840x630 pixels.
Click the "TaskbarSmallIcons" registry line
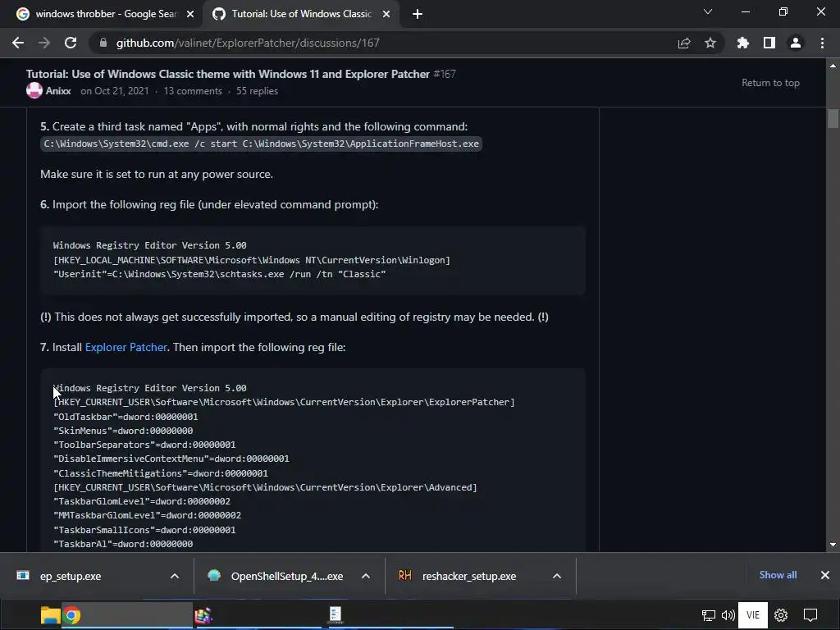pos(144,530)
